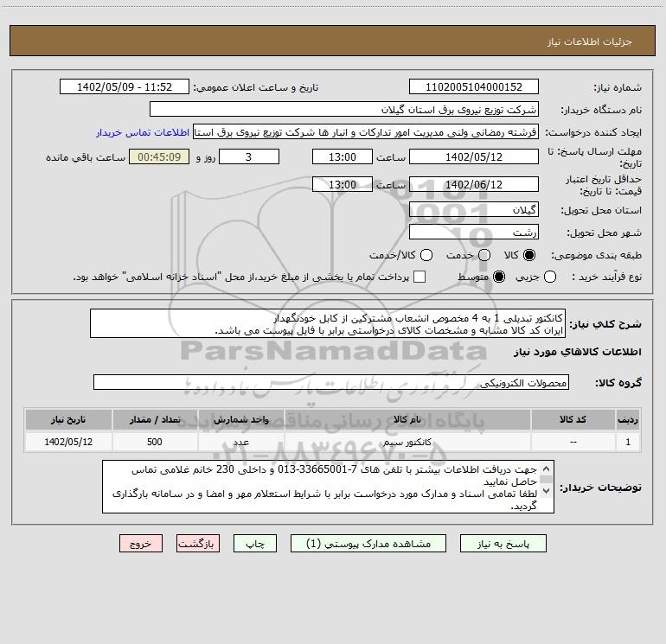Screen dimensions: 666x644
Task: Click the response deadline date 1402/05/12 field
Action: (x=474, y=156)
